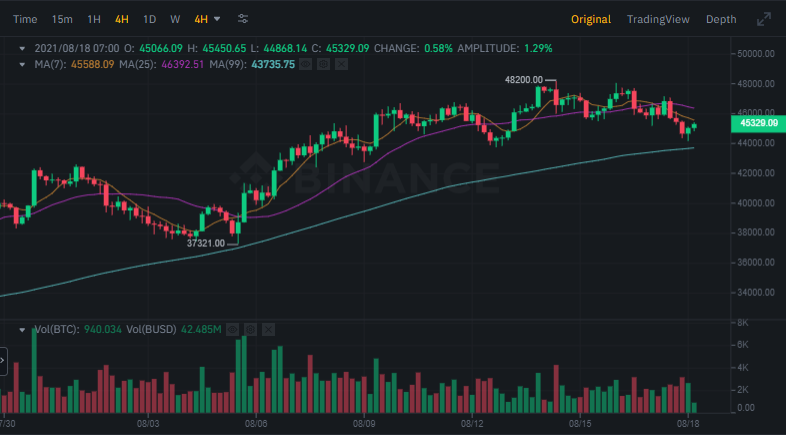Image resolution: width=786 pixels, height=435 pixels.
Task: Collapse the OHLC info row triangle
Action: [23, 48]
